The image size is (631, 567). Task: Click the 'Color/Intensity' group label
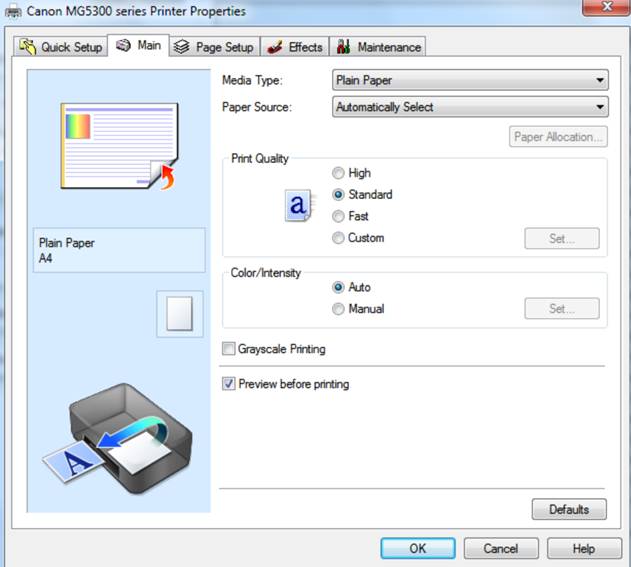coord(266,273)
